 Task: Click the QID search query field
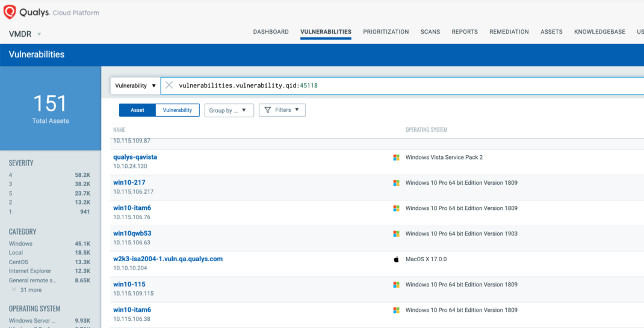[361, 85]
